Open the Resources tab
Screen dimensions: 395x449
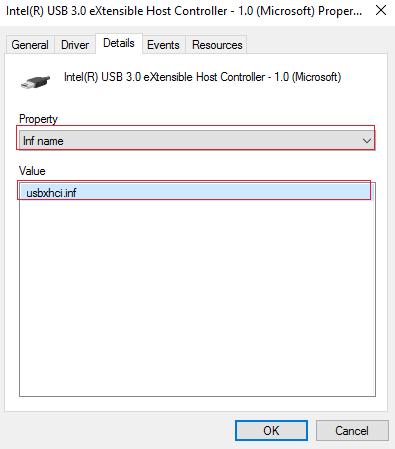point(217,45)
